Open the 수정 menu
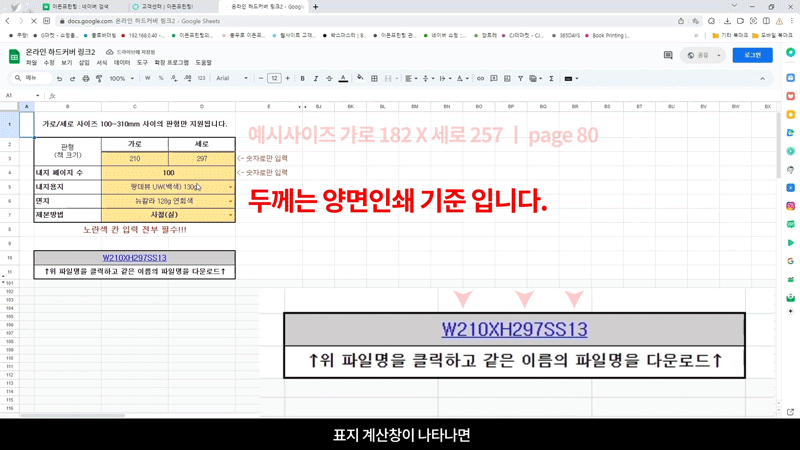Image resolution: width=800 pixels, height=450 pixels. click(49, 63)
